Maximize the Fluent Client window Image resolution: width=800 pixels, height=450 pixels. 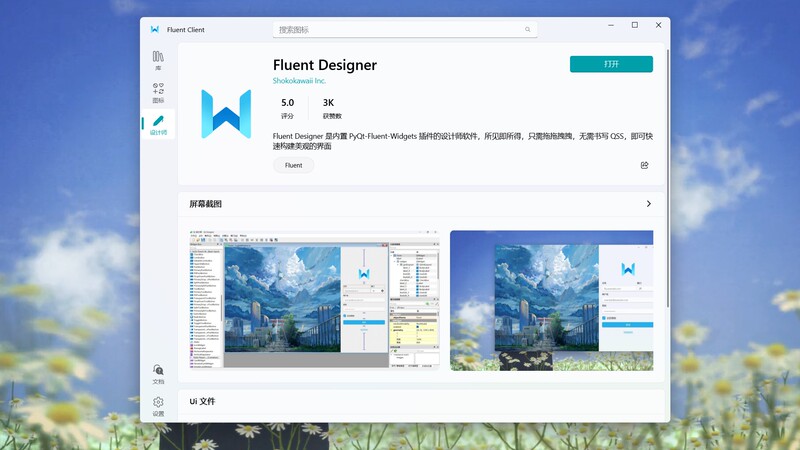coord(635,25)
